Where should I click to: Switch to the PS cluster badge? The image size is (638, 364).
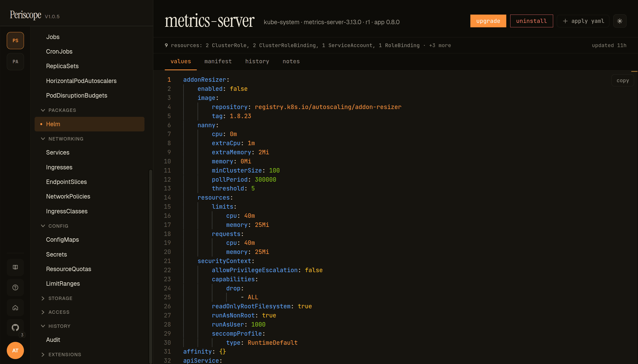(15, 41)
